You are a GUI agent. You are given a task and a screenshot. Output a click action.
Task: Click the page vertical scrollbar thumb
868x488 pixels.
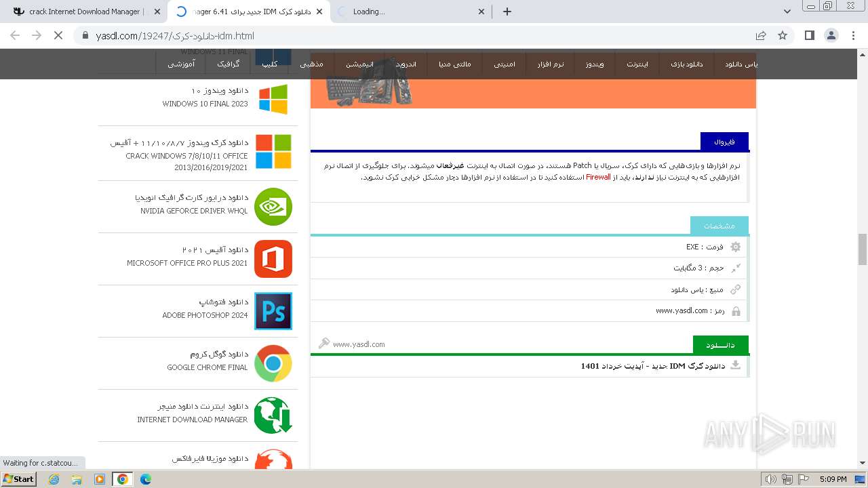pos(863,249)
